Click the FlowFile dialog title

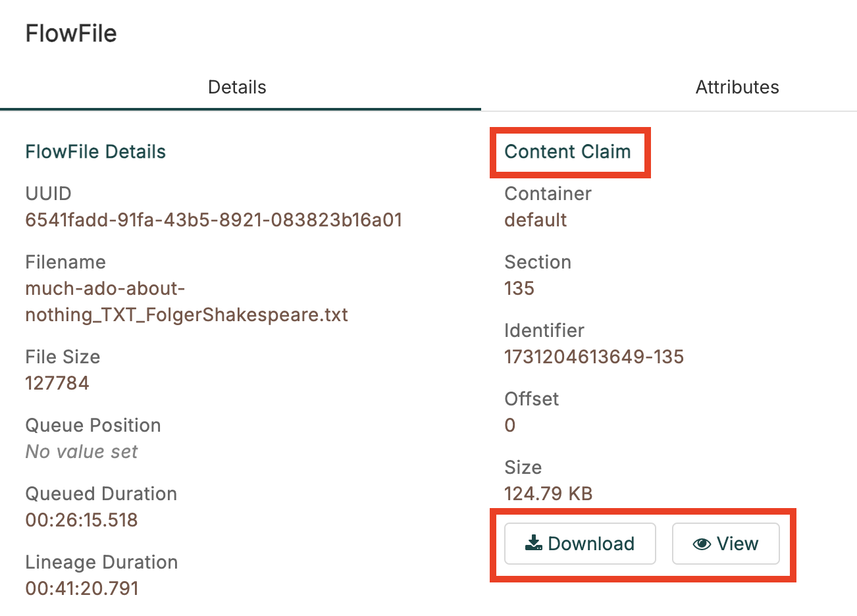pyautogui.click(x=71, y=33)
